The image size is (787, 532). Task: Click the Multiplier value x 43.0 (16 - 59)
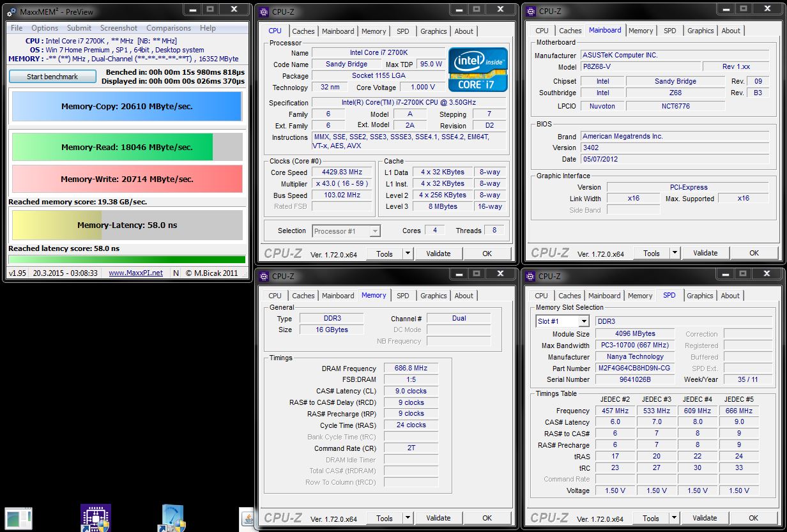pos(342,184)
